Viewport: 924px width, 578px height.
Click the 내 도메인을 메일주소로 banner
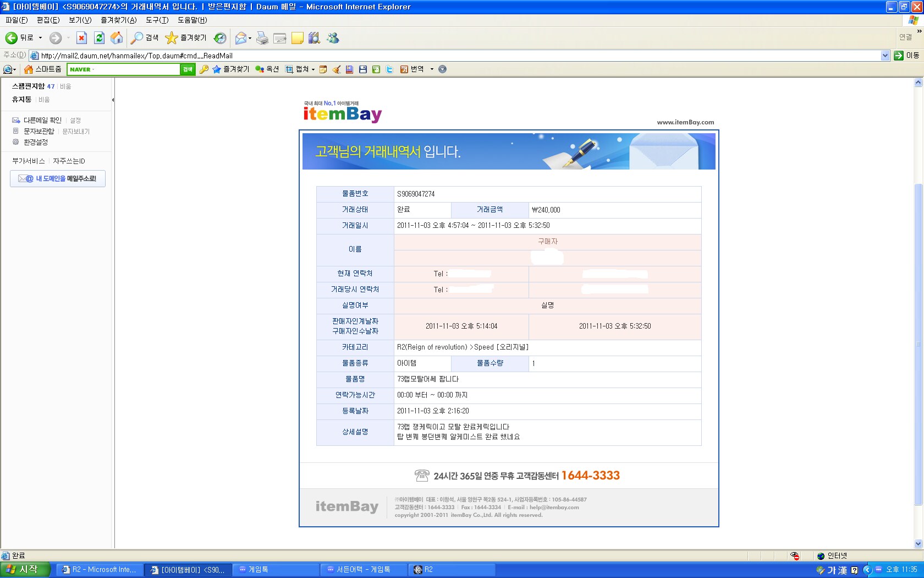[x=58, y=178]
